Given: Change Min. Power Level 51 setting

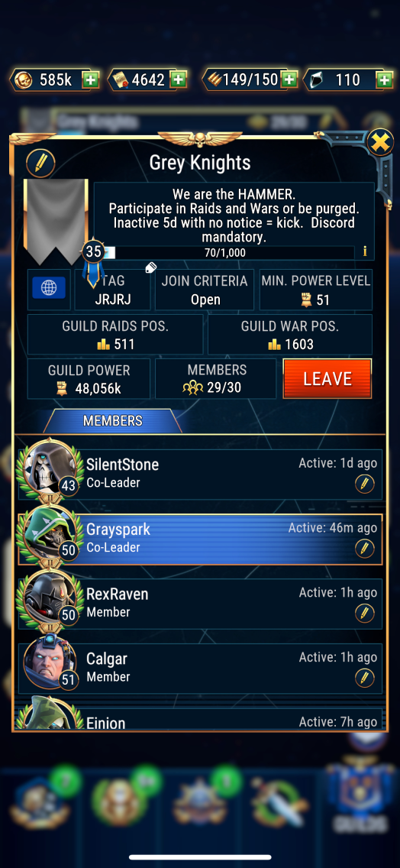Looking at the screenshot, I should (x=316, y=290).
